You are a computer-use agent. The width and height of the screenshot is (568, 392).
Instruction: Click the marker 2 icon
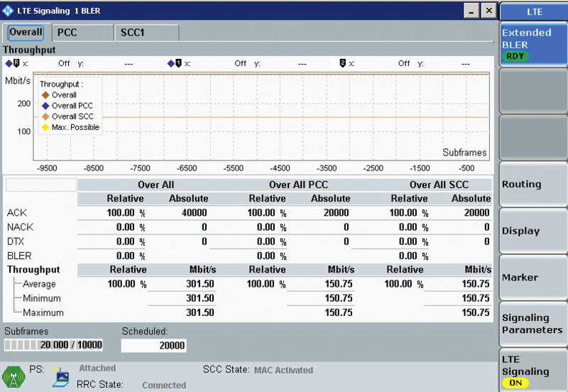click(x=342, y=63)
